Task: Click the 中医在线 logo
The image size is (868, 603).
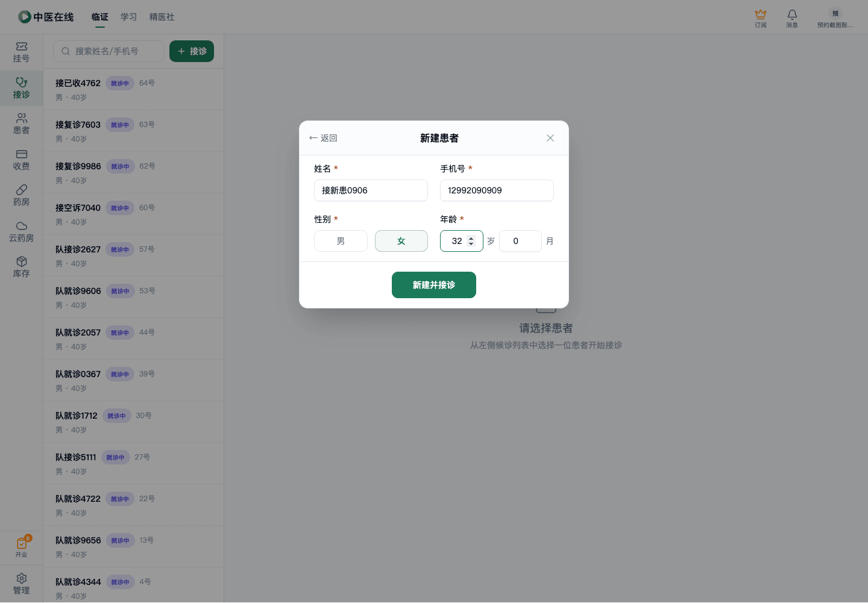Action: 46,17
